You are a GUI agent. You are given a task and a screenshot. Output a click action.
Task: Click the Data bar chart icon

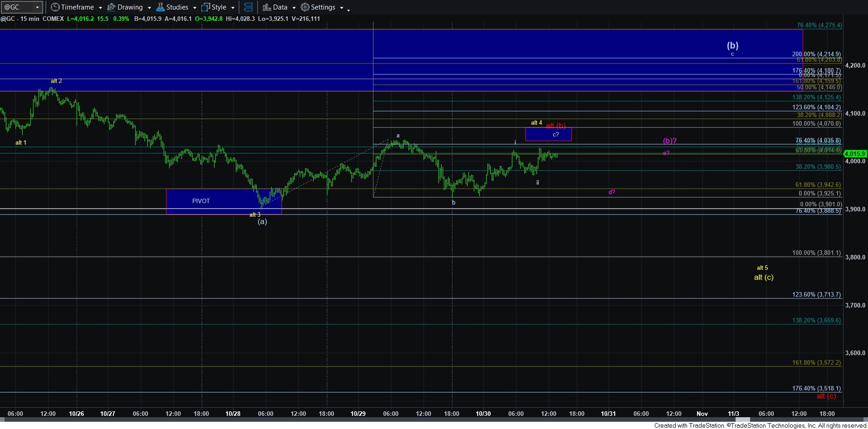click(267, 7)
